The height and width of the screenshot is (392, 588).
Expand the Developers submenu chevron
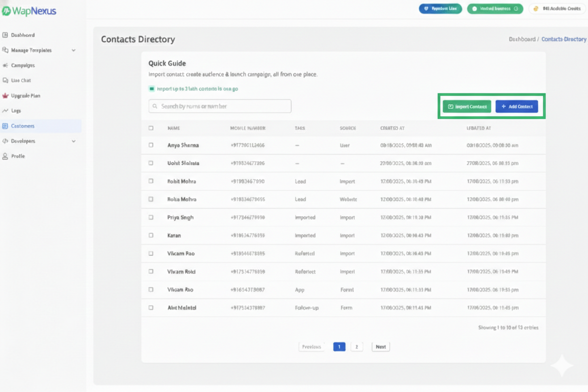coord(73,141)
